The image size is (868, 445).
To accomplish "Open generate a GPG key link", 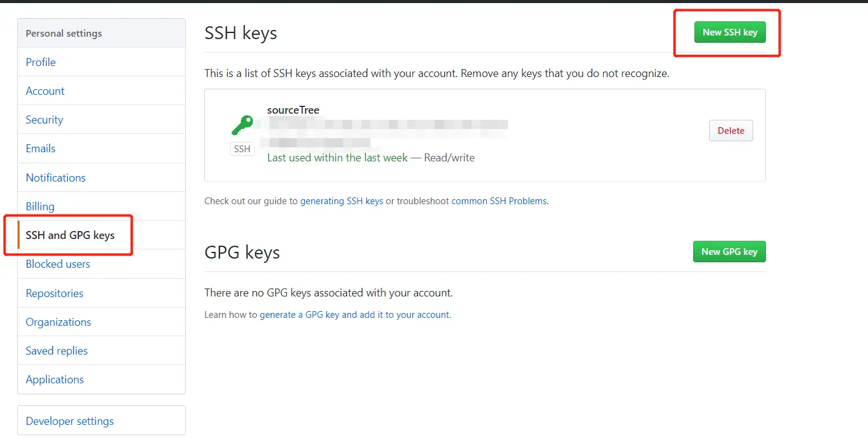I will (355, 315).
